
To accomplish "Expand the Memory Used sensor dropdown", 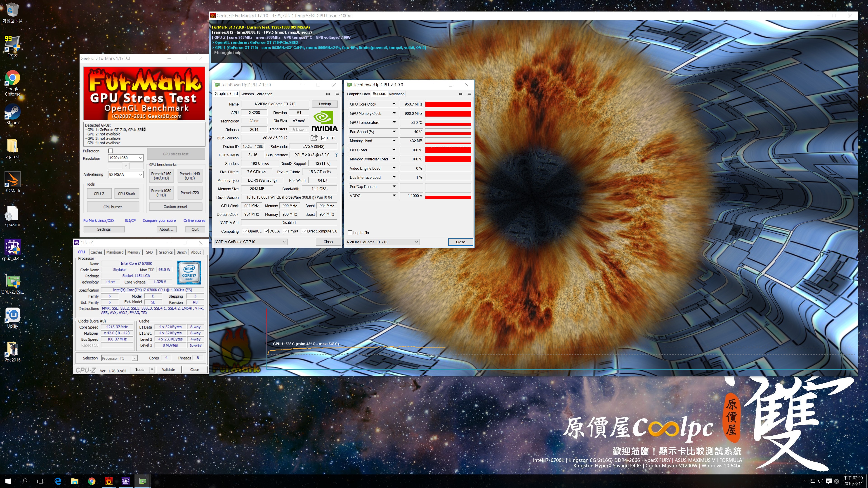I will [394, 141].
